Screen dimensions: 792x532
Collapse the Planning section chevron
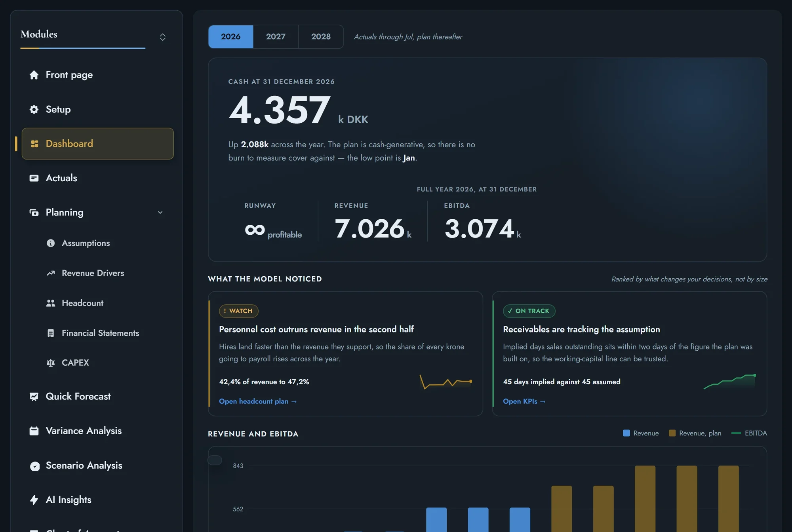(160, 213)
